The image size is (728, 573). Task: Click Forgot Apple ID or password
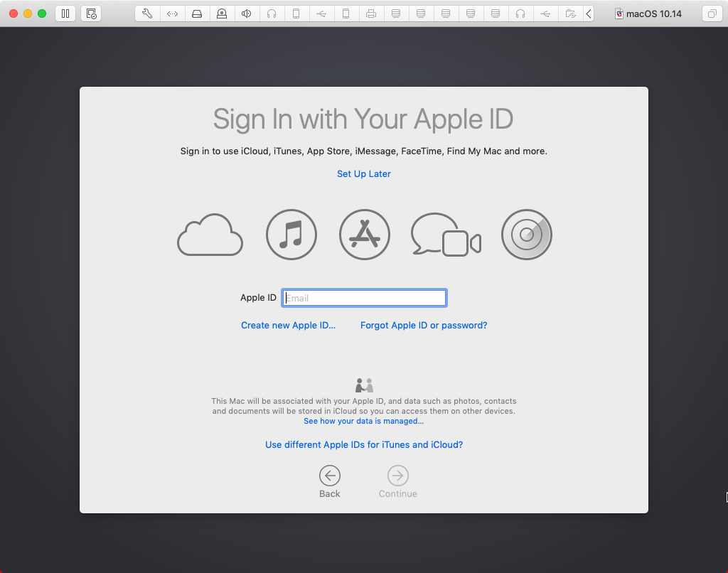[x=424, y=325]
